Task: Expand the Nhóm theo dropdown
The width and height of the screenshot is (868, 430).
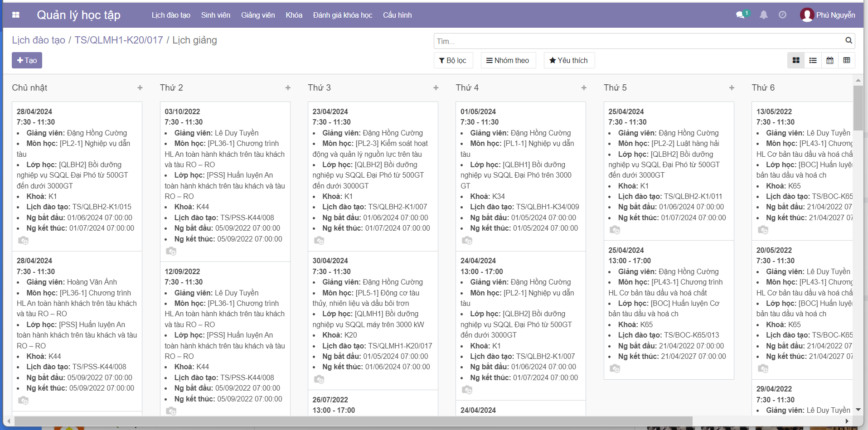Action: click(x=508, y=60)
